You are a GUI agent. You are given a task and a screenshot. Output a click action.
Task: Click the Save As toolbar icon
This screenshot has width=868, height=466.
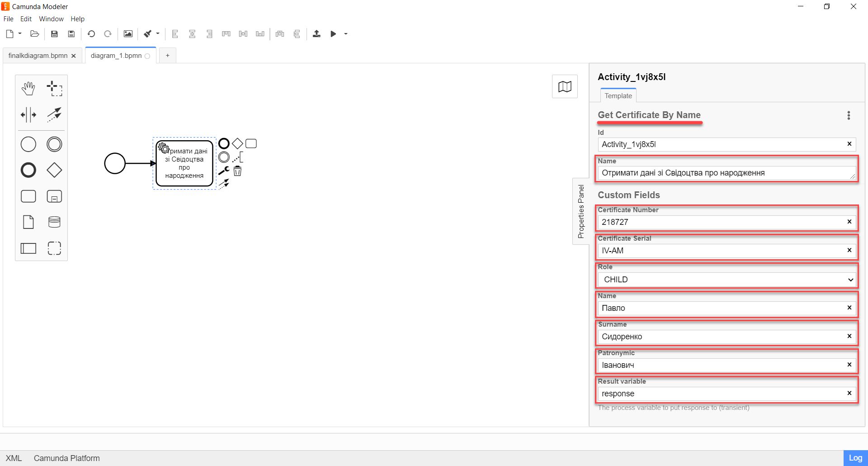pyautogui.click(x=71, y=33)
